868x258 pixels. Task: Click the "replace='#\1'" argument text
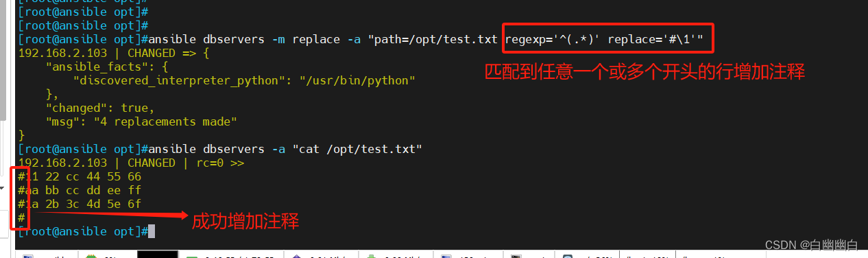point(652,39)
